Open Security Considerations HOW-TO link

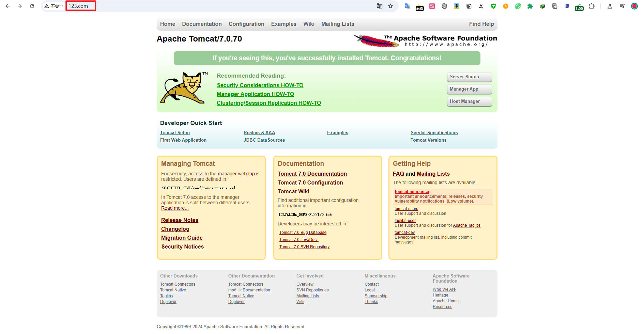[x=260, y=85]
